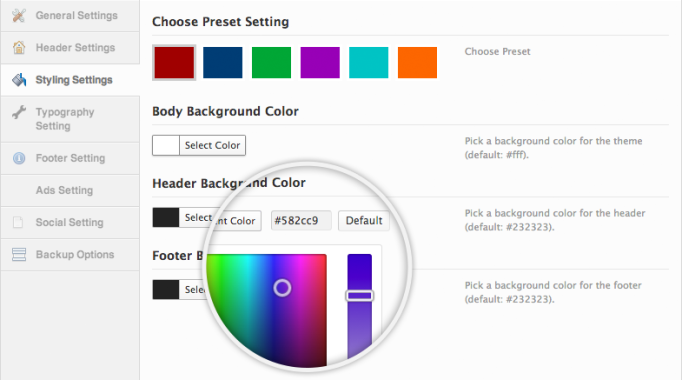Viewport: 682px width, 380px height.
Task: Click the Social Setting page icon
Action: tap(18, 222)
